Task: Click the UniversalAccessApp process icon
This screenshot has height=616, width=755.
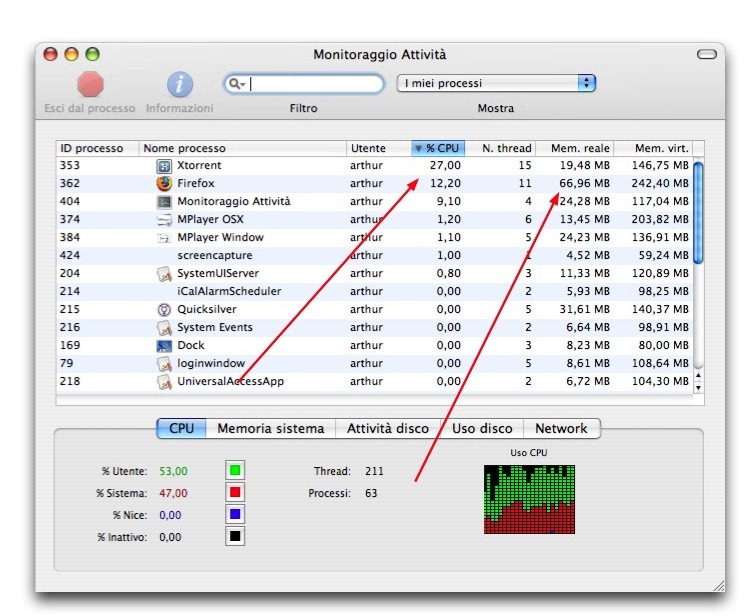Action: point(164,382)
